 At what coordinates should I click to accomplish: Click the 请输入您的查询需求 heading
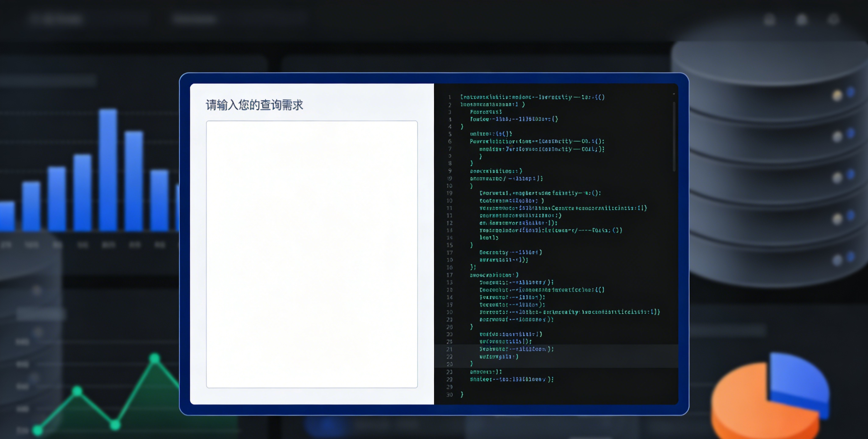[x=254, y=105]
